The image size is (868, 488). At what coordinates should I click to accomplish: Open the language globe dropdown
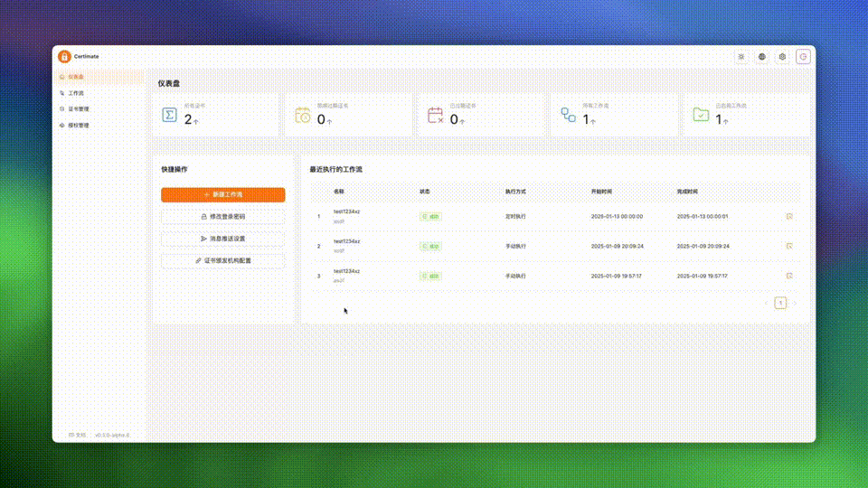point(762,57)
